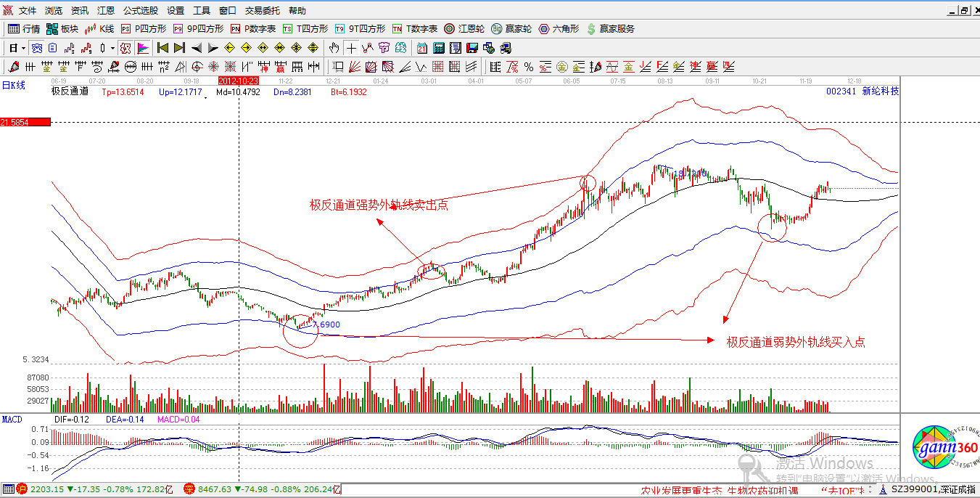
Task: Select the P四方形 tool icon
Action: click(x=125, y=29)
